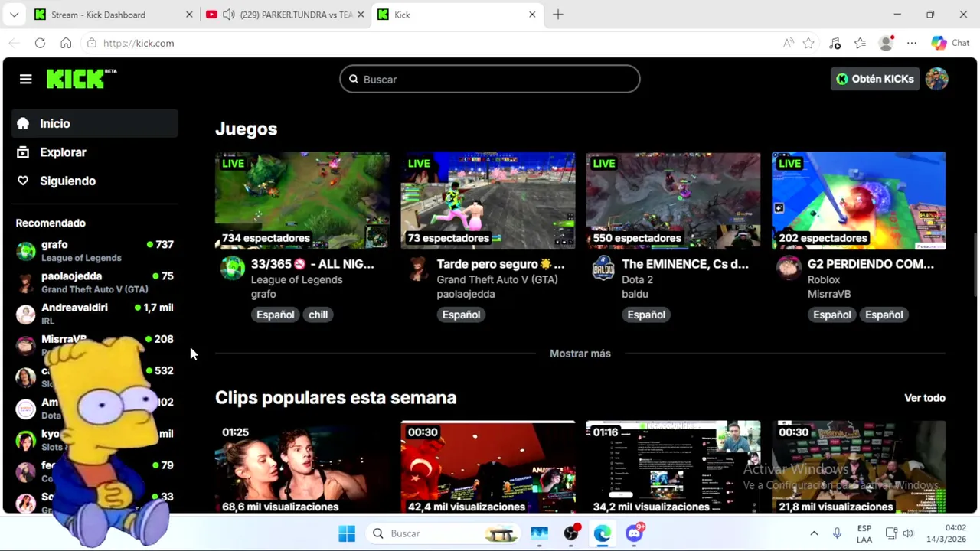Click the Obtén KICKs button
Viewport: 980px width, 551px height.
tap(875, 79)
